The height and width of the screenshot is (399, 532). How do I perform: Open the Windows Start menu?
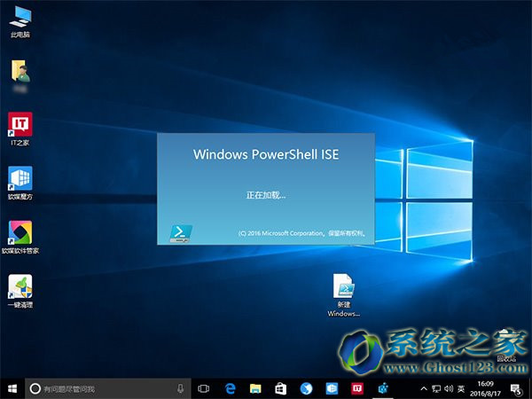[x=12, y=388]
